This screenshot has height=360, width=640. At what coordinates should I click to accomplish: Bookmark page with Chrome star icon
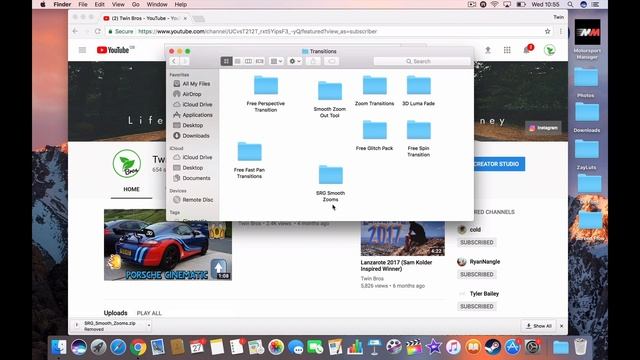547,31
